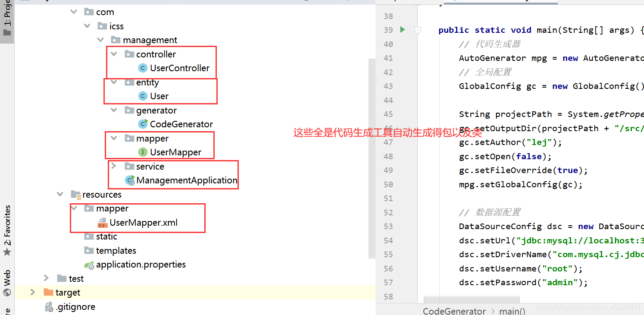Click the editor horizontal scrollbar
Image resolution: width=644 pixels, height=315 pixels.
click(472, 299)
